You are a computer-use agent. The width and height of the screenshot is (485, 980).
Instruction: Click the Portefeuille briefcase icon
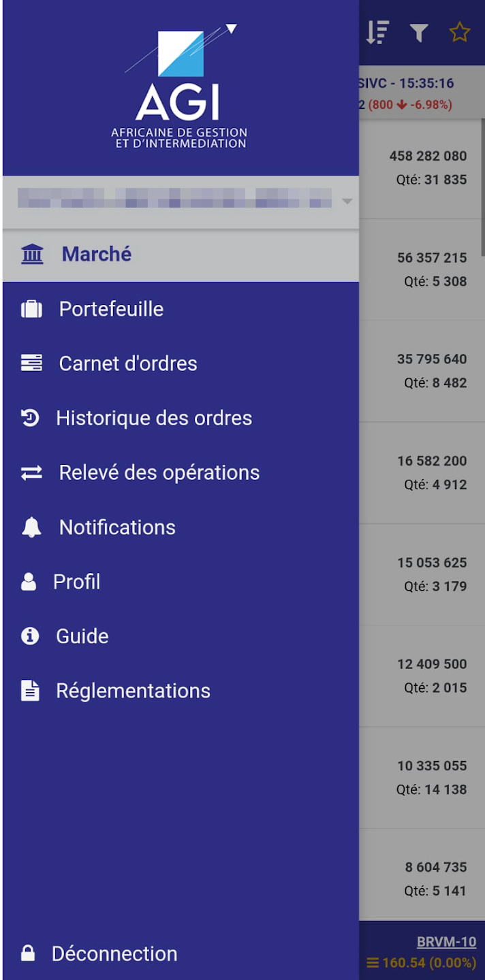[x=31, y=309]
